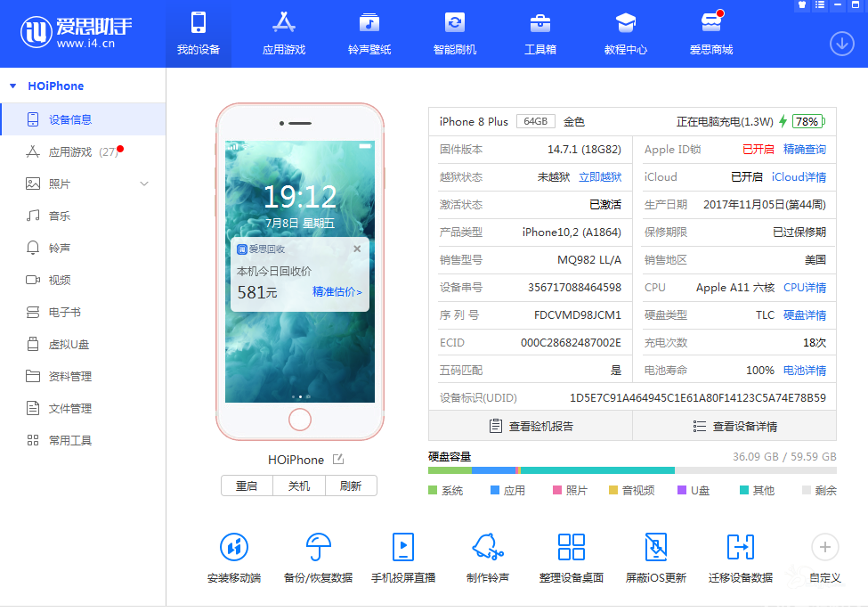Close the 爱思回收 popup on phone
Screen dimensions: 868x612
(x=357, y=249)
